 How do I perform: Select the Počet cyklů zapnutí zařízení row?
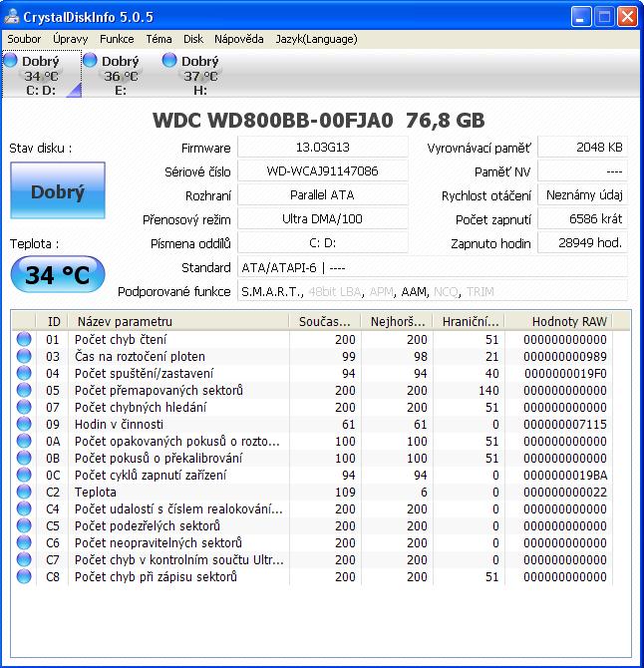click(x=312, y=475)
